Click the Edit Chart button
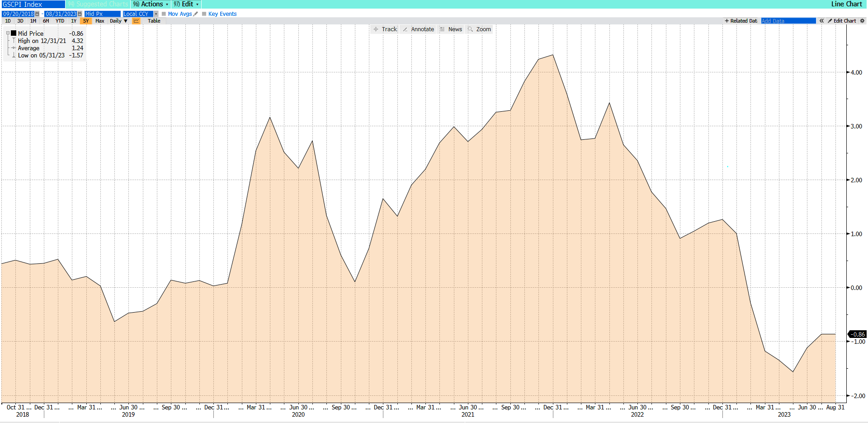Image resolution: width=868 pixels, height=423 pixels. click(842, 21)
